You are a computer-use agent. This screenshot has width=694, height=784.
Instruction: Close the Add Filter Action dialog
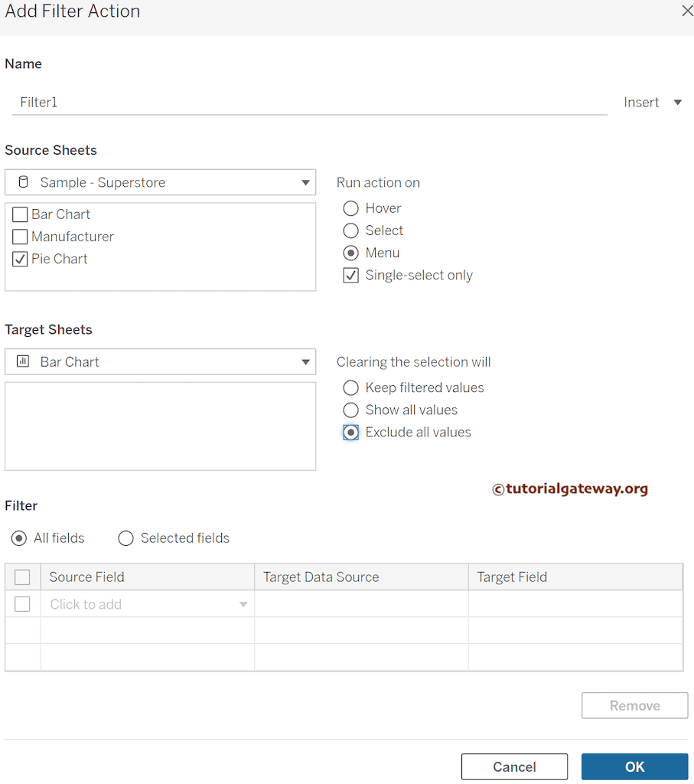click(x=686, y=11)
